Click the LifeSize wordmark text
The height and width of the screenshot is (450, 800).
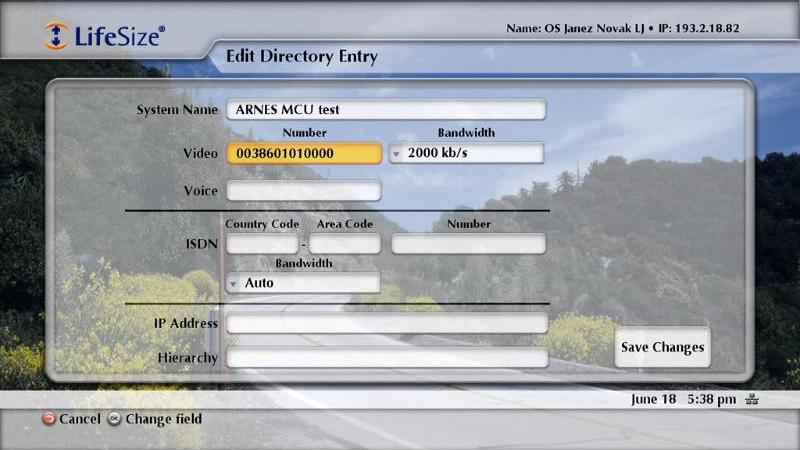(x=120, y=36)
